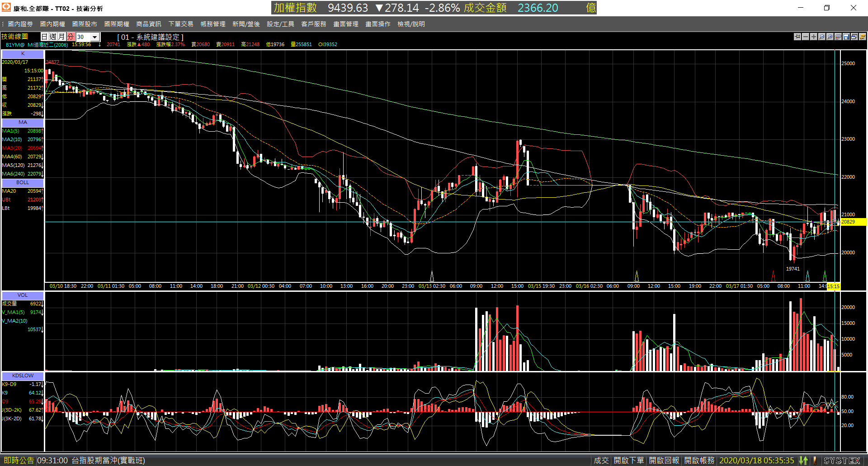868x466 pixels.
Task: Open 檢視/說明 menu
Action: click(411, 24)
